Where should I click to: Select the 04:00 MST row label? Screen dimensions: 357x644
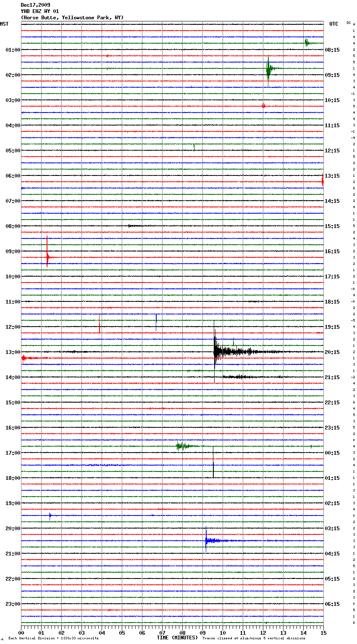point(13,126)
